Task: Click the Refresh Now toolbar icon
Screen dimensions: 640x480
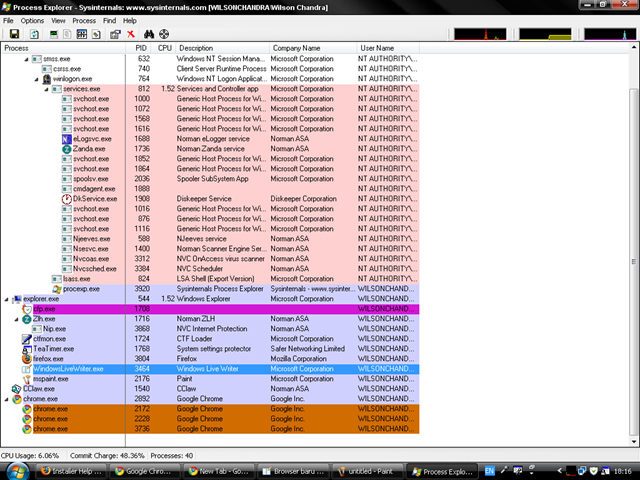Action: 34,34
